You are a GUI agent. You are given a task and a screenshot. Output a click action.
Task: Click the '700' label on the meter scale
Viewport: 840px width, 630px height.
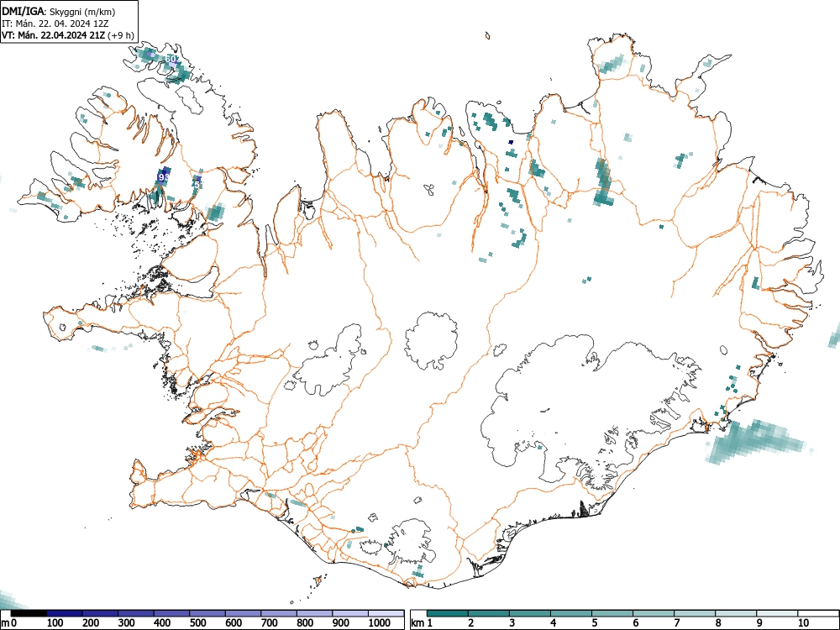tap(270, 622)
